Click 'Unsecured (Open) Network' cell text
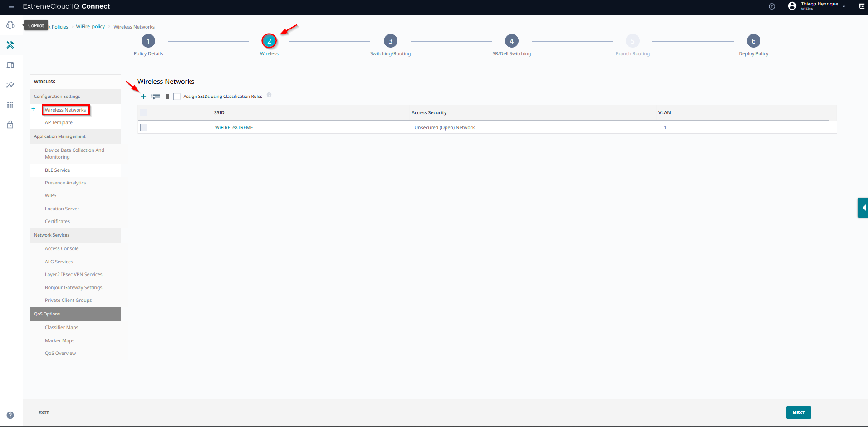 click(x=444, y=128)
